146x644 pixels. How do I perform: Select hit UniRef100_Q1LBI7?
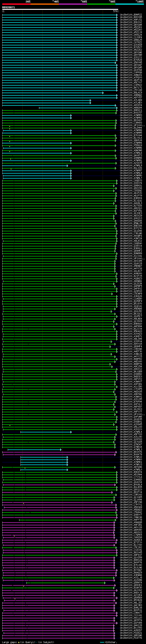(131, 271)
